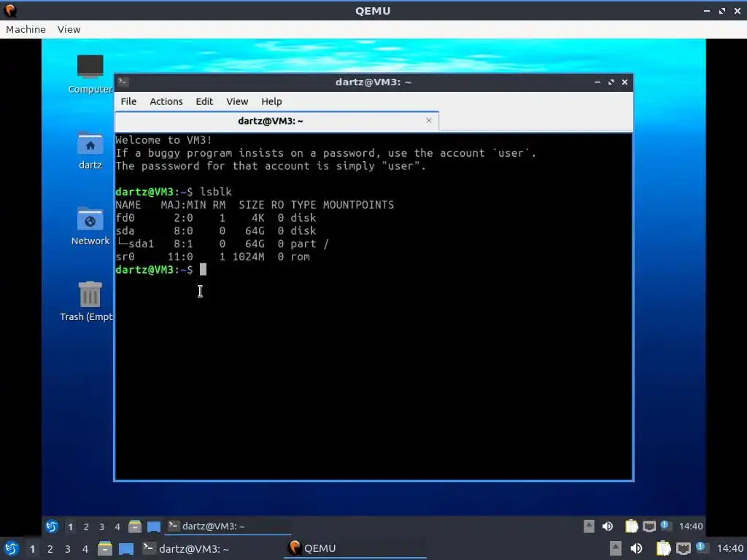This screenshot has width=747, height=560.
Task: Click dartz@VM3 task button in the guest panel
Action: [x=228, y=526]
